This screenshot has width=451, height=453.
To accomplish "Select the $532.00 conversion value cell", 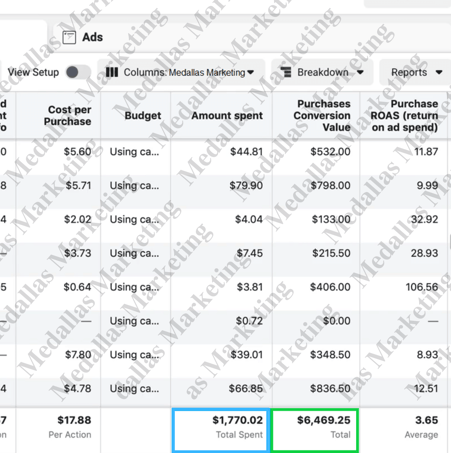I will click(x=330, y=152).
